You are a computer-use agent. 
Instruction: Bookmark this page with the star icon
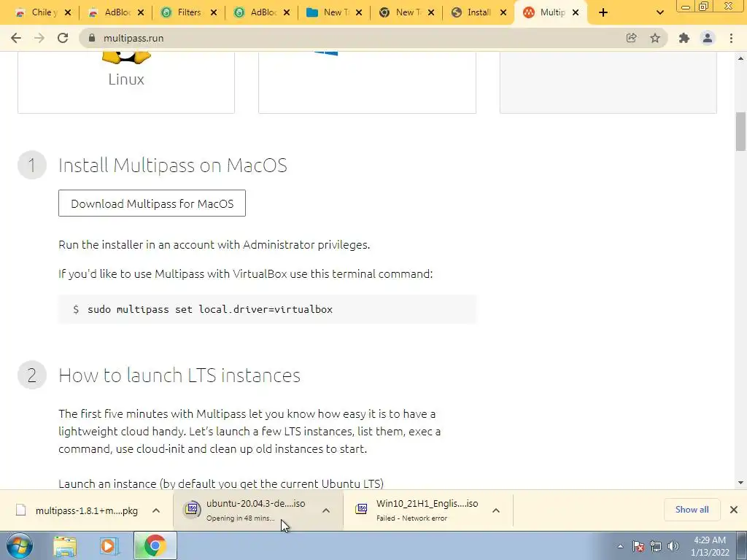pyautogui.click(x=655, y=38)
